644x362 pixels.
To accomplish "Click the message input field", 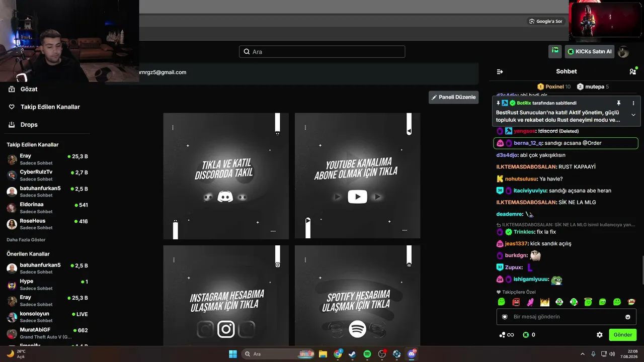I will pos(567,317).
